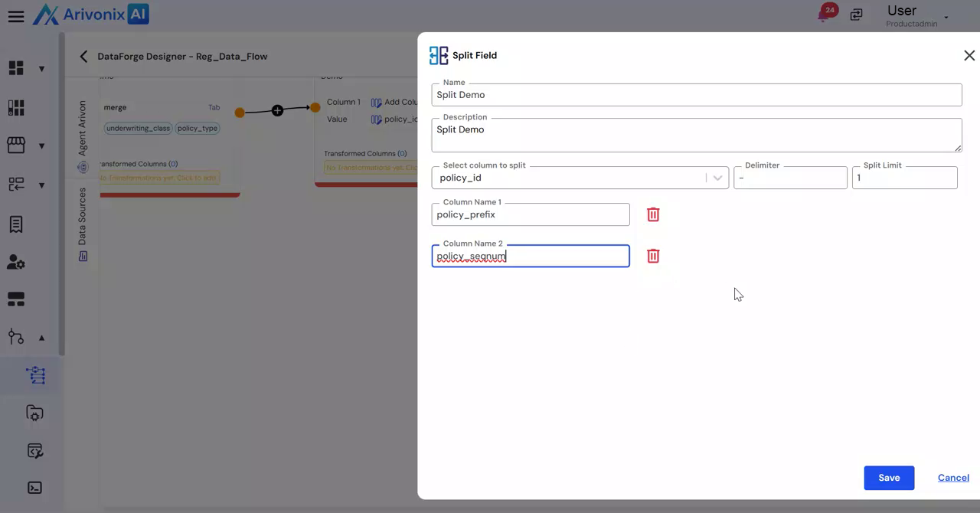Save the Split Field settings
980x513 pixels.
(889, 478)
